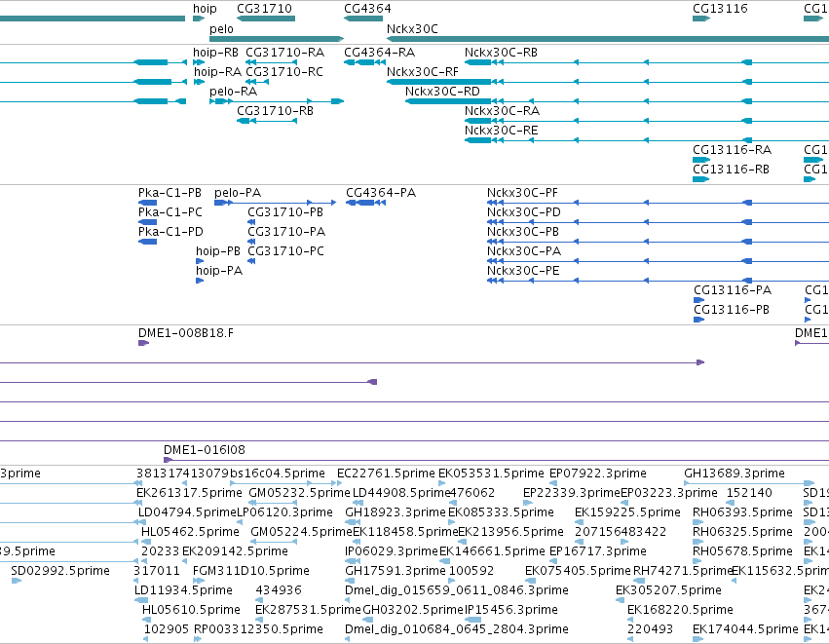
Task: Click the hoip-PA protein label
Action: 219,271
